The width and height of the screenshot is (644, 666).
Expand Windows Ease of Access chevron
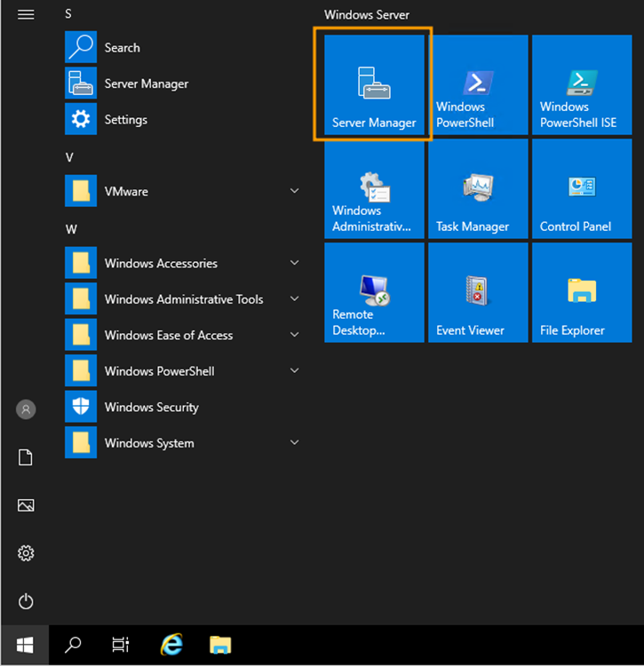pyautogui.click(x=294, y=334)
